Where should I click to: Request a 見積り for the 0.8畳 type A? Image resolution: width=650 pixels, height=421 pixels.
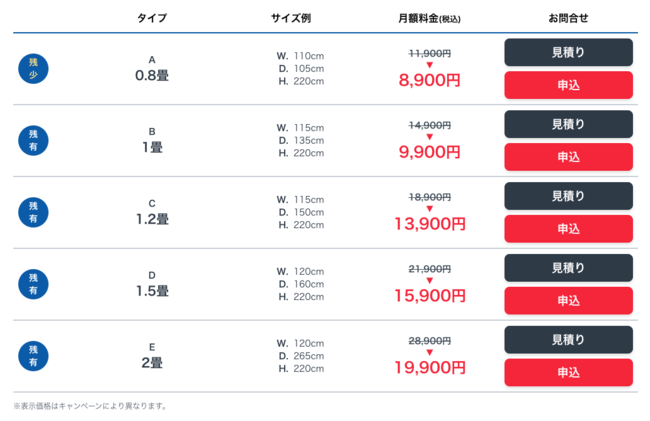click(x=568, y=52)
